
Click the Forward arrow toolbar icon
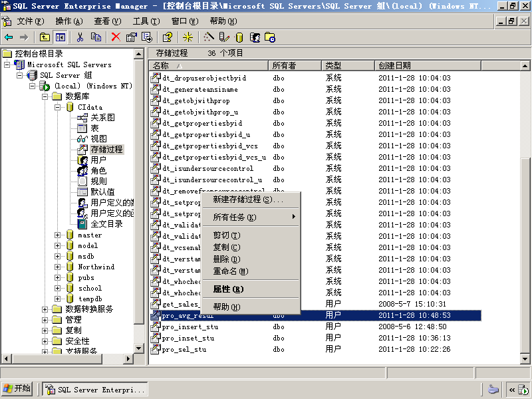(x=24, y=37)
